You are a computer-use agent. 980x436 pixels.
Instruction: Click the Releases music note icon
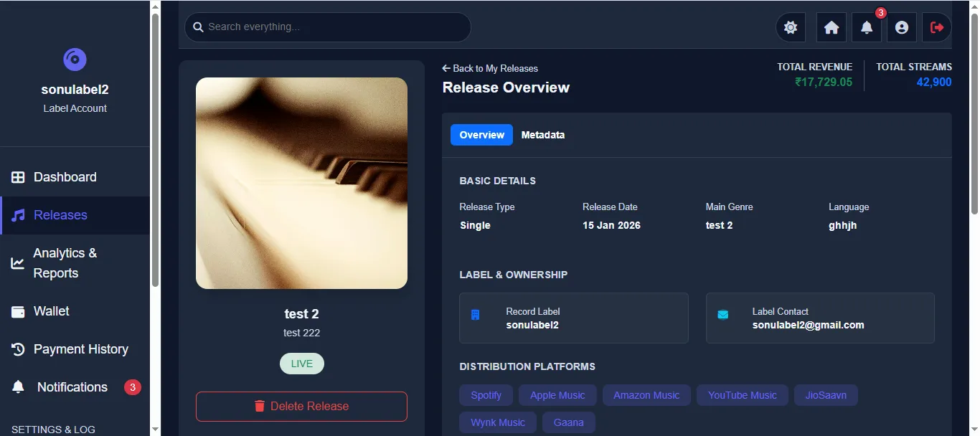click(x=18, y=215)
